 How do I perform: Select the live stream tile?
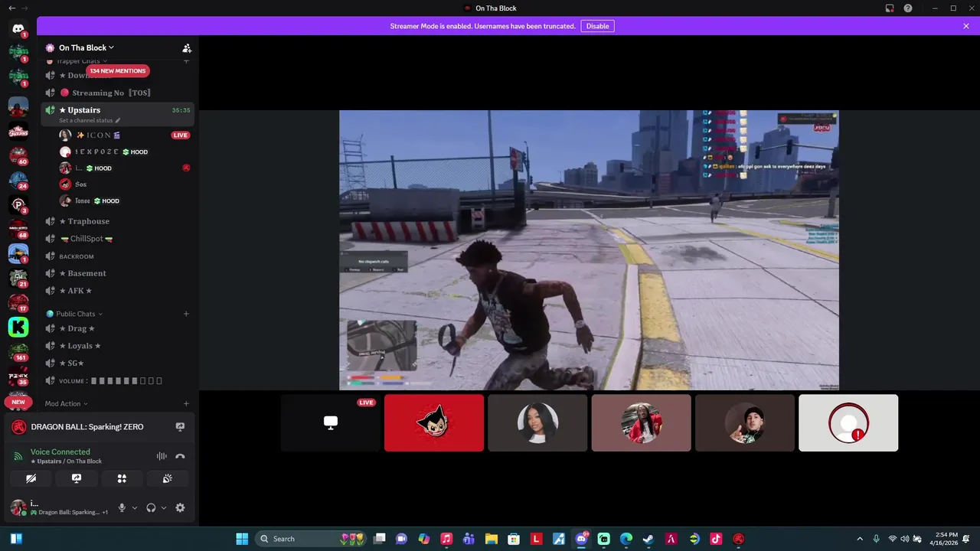(x=330, y=422)
